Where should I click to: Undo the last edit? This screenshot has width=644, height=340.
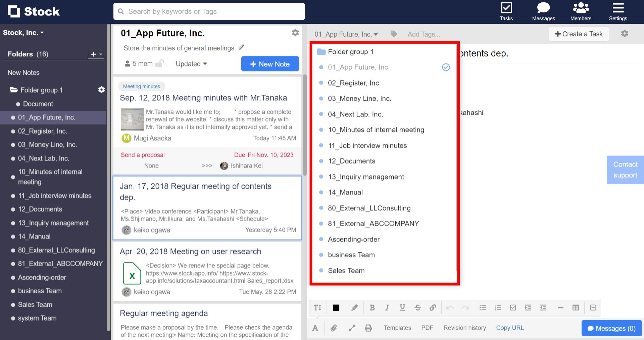pos(450,307)
